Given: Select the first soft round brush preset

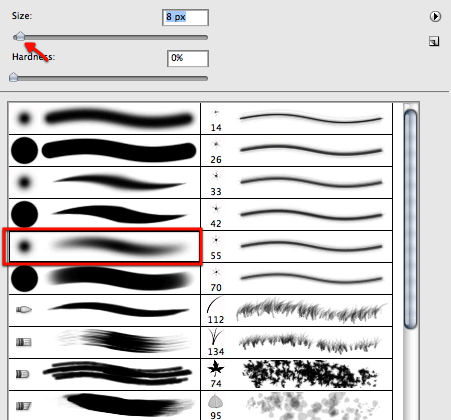Looking at the screenshot, I should pyautogui.click(x=104, y=118).
